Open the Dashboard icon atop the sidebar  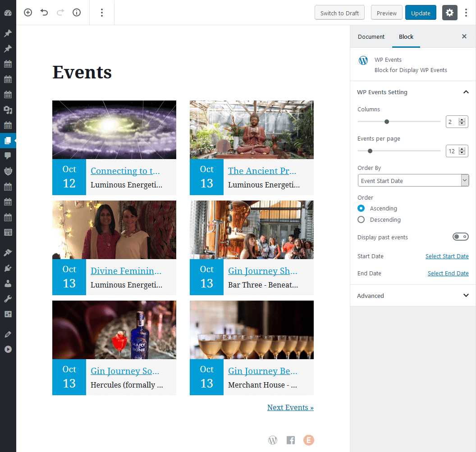8,13
